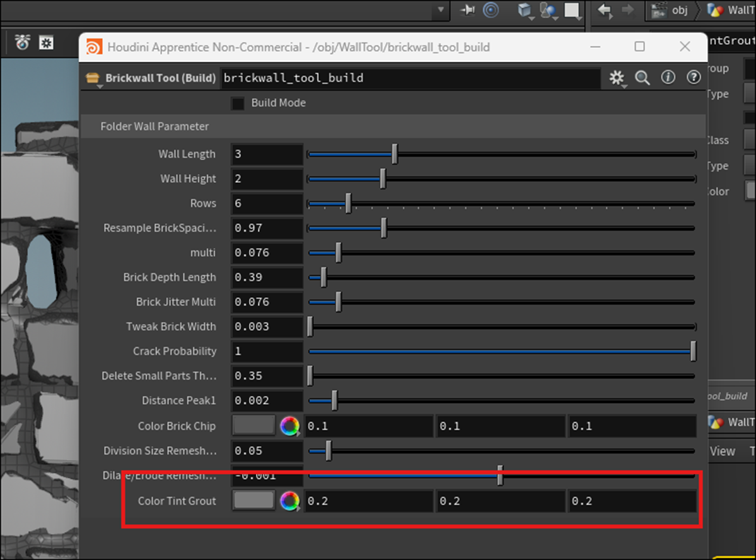Image resolution: width=756 pixels, height=560 pixels.
Task: Click the Brick Jitter Multi value field
Action: [x=267, y=302]
